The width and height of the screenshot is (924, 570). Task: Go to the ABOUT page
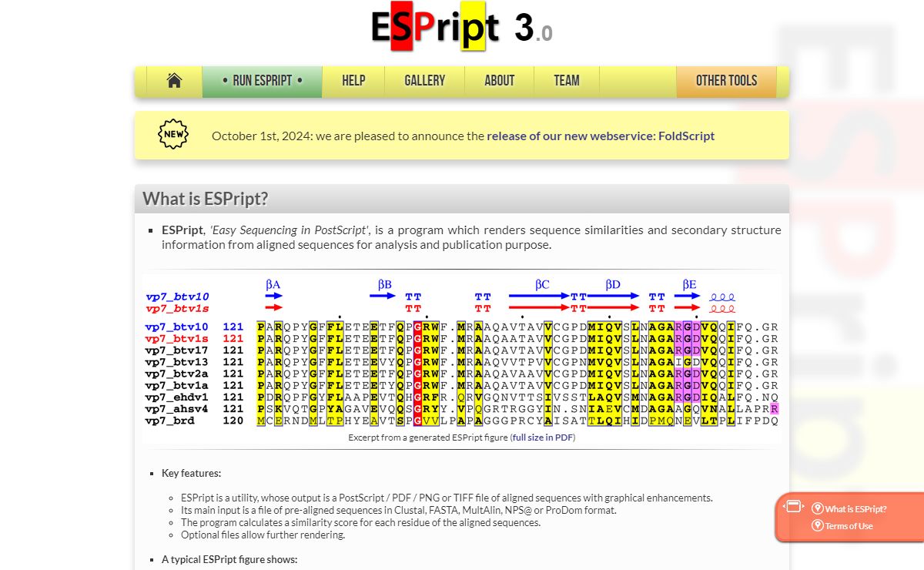tap(499, 81)
